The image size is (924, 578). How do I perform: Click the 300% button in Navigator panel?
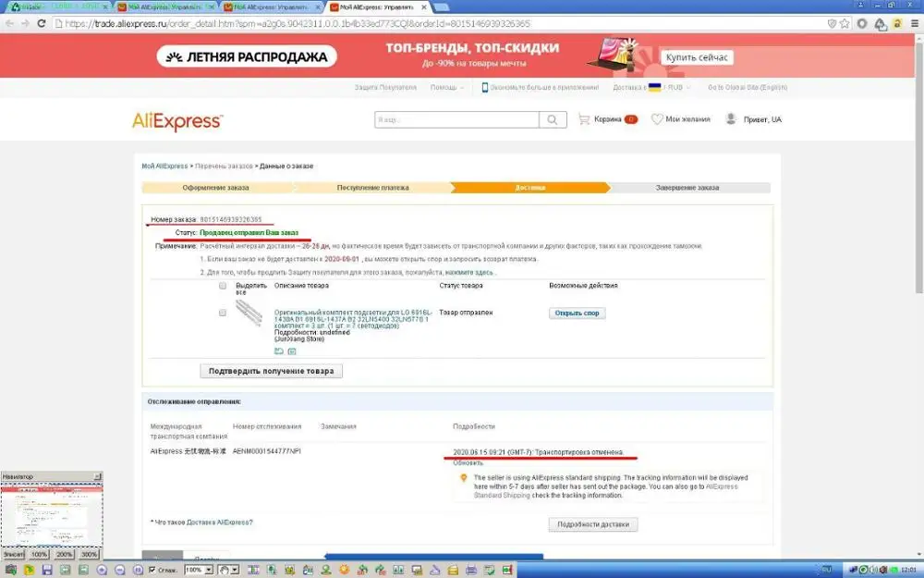(89, 554)
